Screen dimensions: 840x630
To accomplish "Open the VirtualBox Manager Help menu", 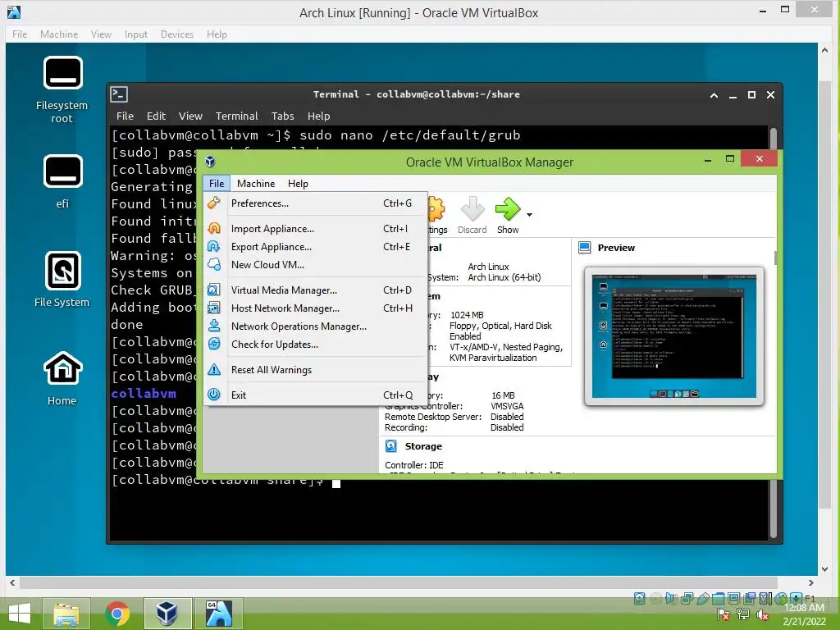I will tap(298, 183).
